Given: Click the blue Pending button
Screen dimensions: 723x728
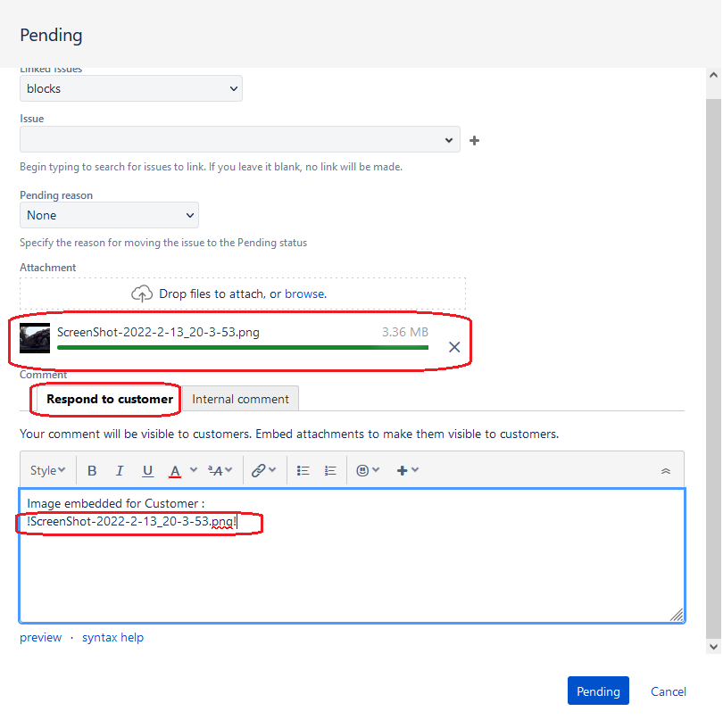Looking at the screenshot, I should point(598,691).
